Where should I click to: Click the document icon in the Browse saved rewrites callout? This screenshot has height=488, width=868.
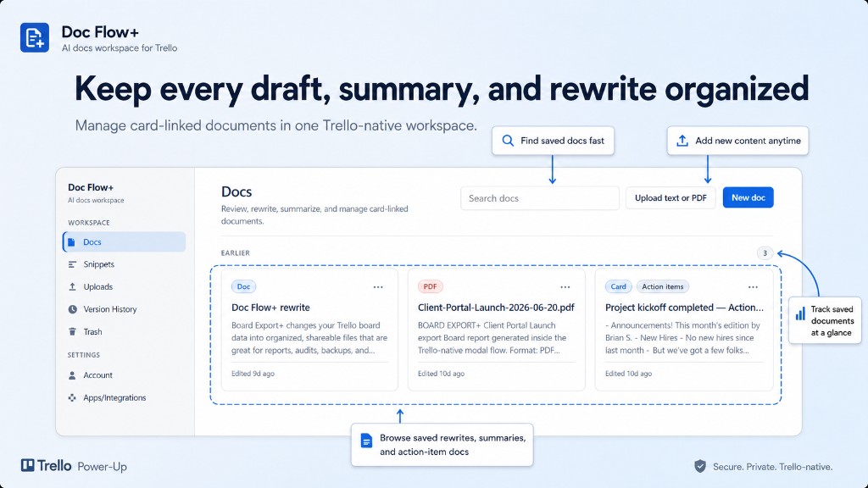[366, 441]
